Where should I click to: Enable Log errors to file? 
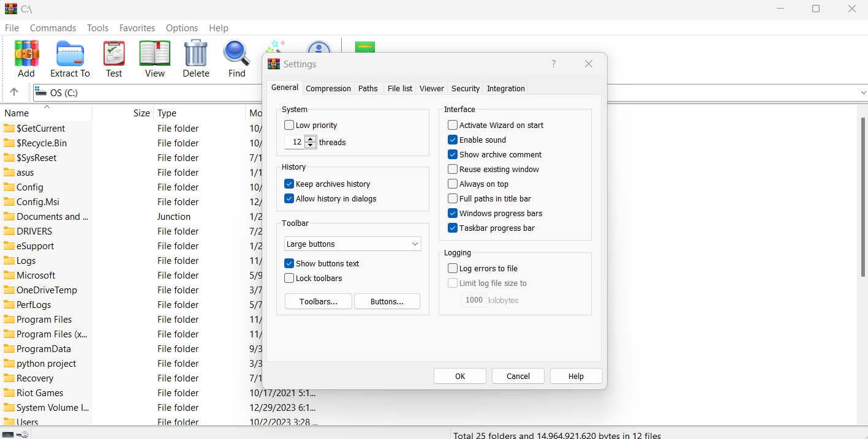(x=452, y=268)
